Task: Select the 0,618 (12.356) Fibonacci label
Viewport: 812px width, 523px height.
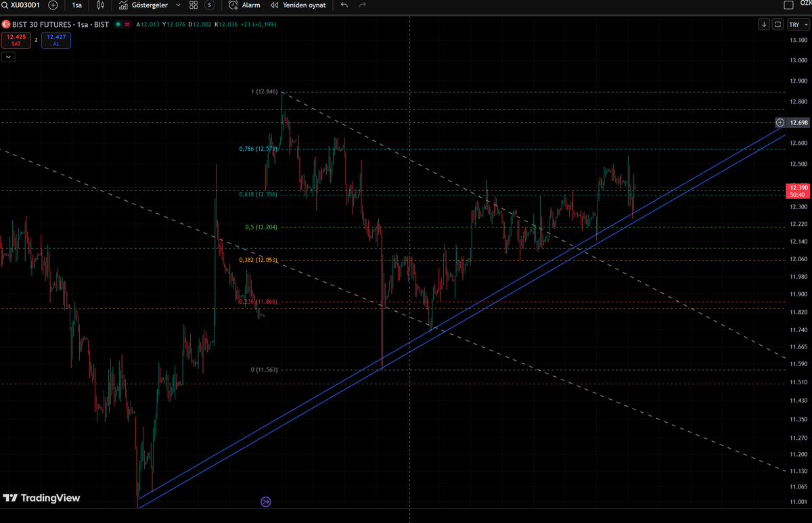Action: tap(258, 194)
